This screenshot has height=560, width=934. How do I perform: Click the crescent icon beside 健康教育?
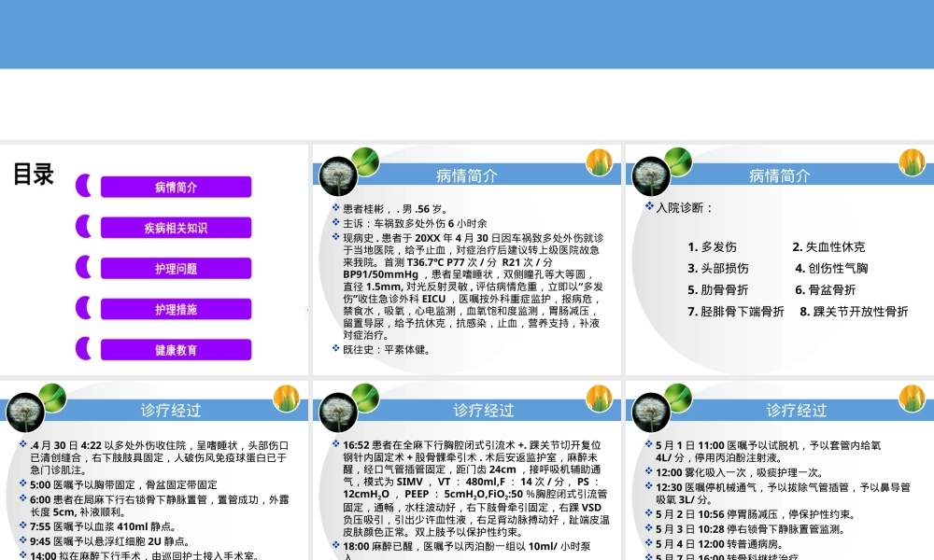(x=83, y=348)
